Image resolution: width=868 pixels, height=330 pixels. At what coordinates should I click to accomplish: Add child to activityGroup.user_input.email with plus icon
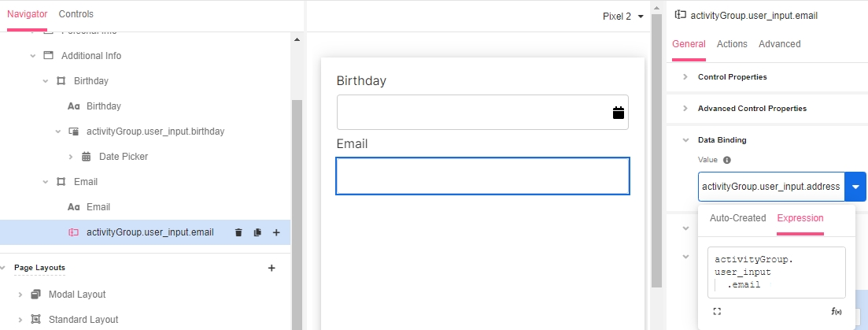click(276, 232)
